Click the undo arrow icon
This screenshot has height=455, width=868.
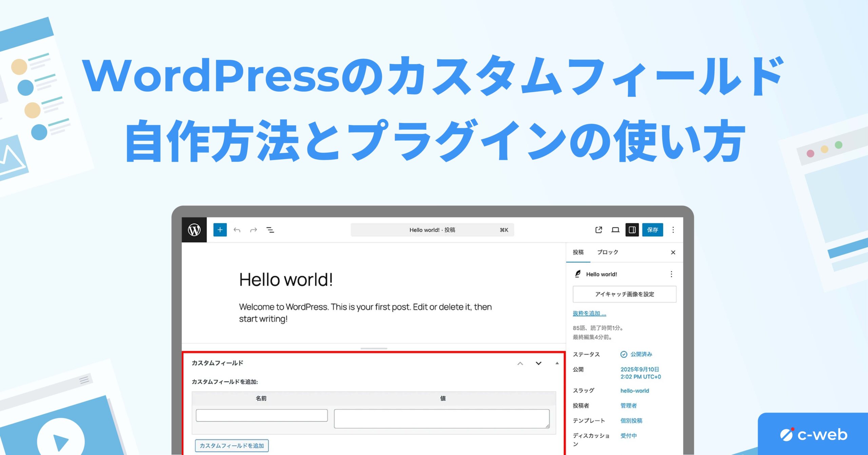tap(237, 230)
